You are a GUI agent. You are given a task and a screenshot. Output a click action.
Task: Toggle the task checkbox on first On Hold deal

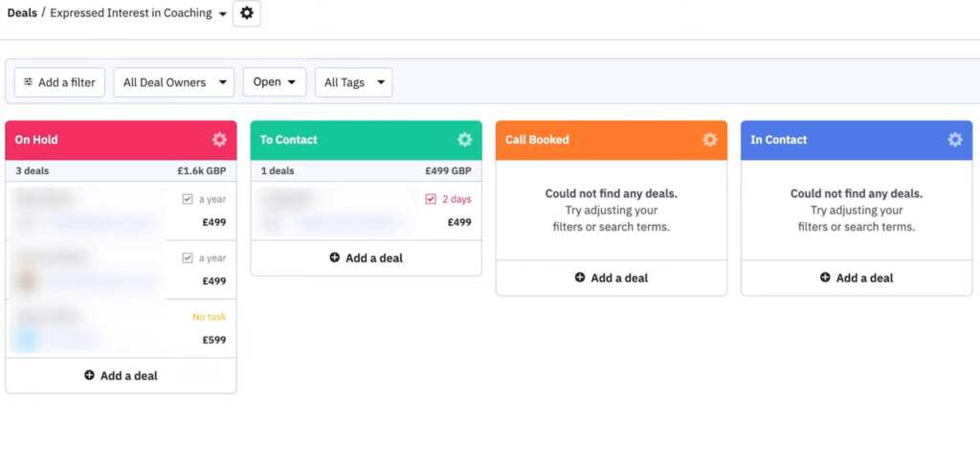click(x=188, y=200)
